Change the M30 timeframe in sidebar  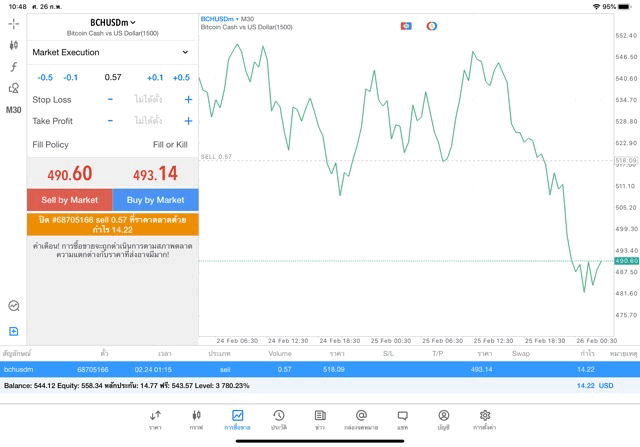(14, 110)
